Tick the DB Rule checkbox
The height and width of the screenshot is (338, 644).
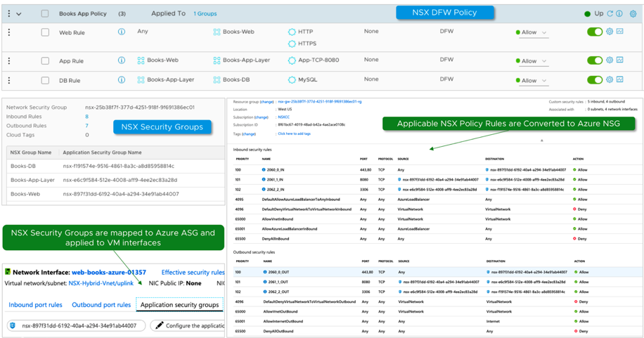45,80
